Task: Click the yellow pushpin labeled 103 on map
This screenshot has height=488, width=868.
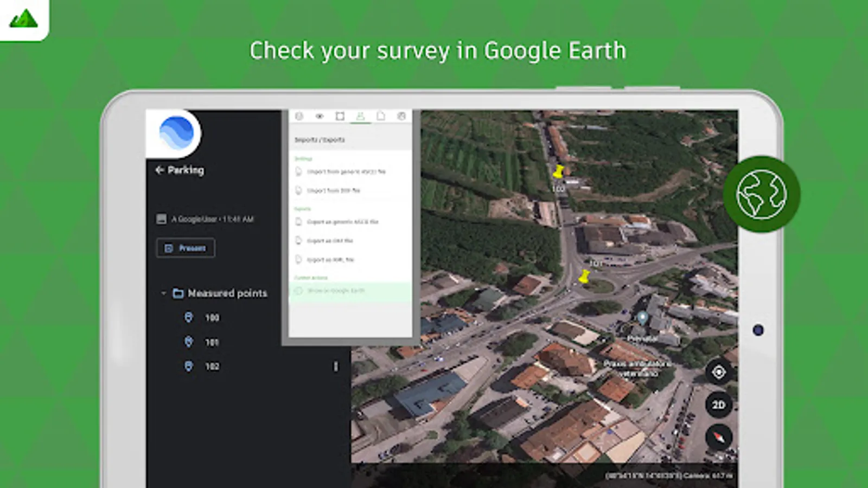Action: coord(558,172)
